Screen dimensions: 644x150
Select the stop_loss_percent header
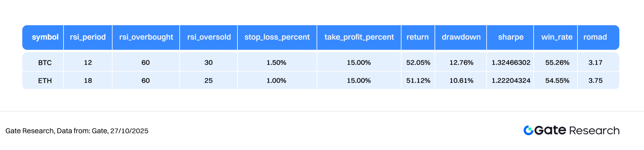(x=277, y=37)
